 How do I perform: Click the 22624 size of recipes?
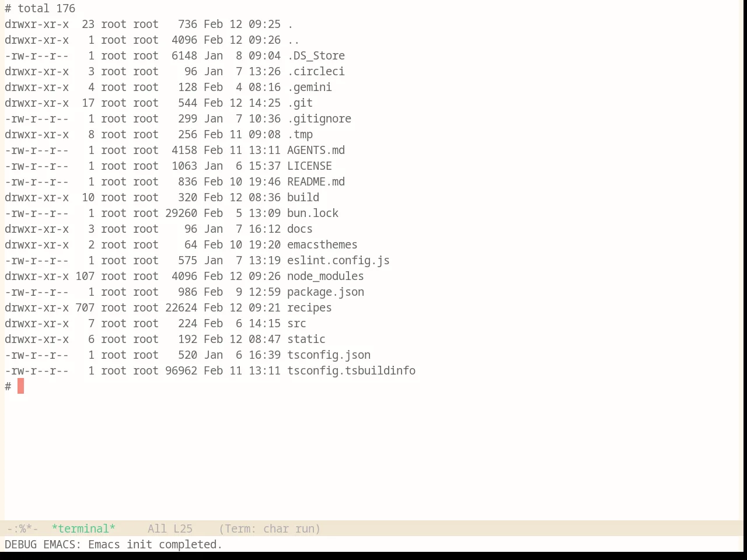(181, 308)
